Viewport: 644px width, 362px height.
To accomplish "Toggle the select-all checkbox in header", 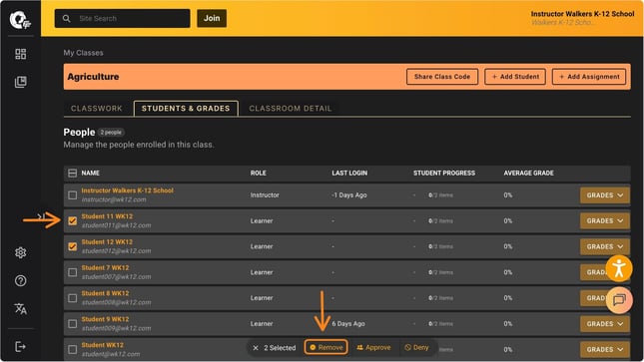I will 72,174.
